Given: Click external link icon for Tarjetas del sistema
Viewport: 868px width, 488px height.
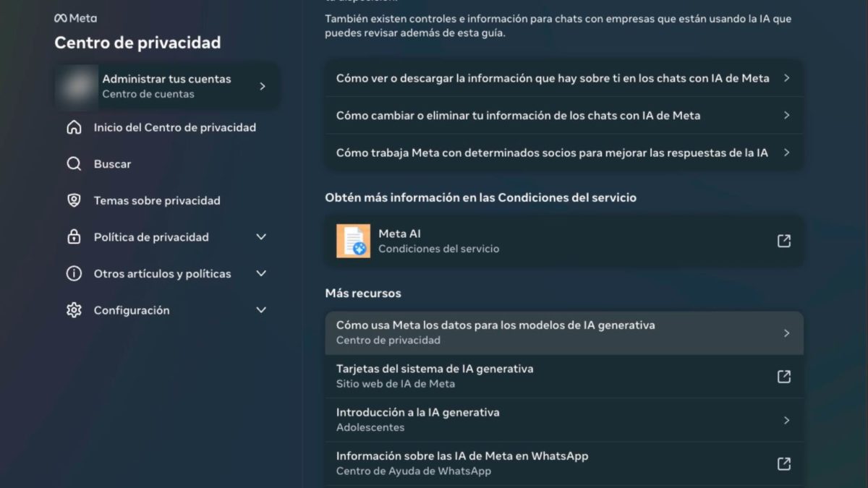Looking at the screenshot, I should (784, 377).
